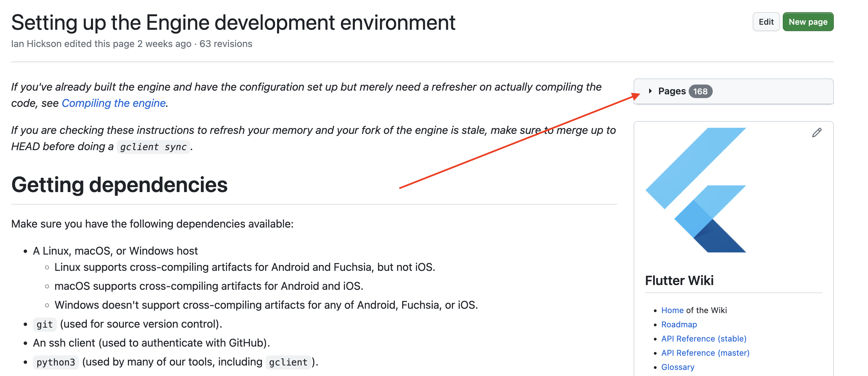
Task: Click the 168 pages count badge
Action: [701, 91]
